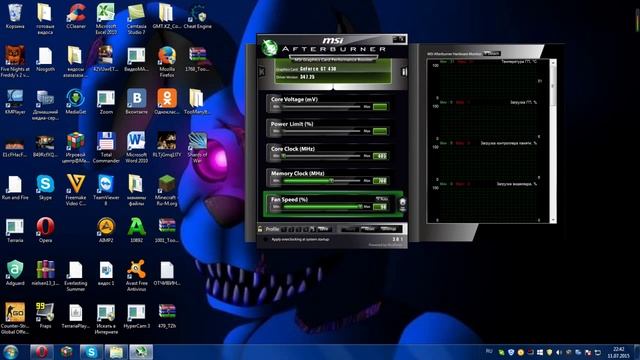Click the scroll-down arrow in the Hardware Monitor
640x360 pixels.
(x=553, y=220)
